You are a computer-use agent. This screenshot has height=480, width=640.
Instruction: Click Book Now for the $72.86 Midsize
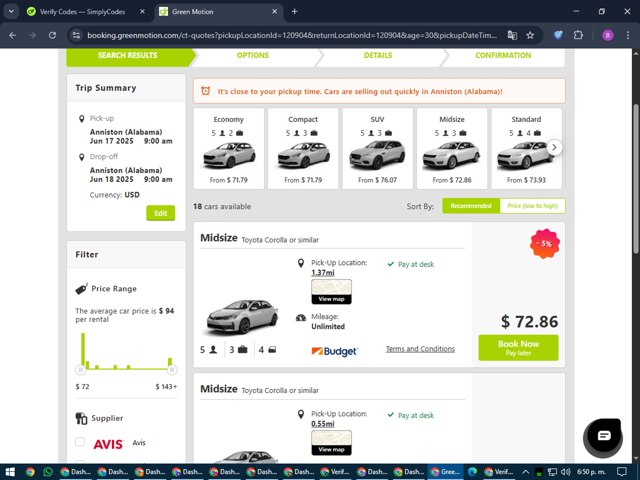pyautogui.click(x=518, y=347)
